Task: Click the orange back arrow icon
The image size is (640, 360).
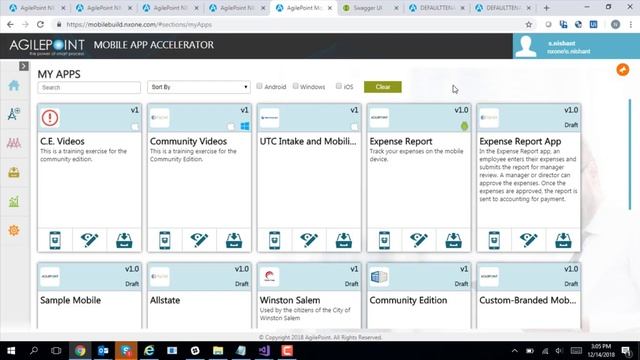Action: click(x=622, y=70)
